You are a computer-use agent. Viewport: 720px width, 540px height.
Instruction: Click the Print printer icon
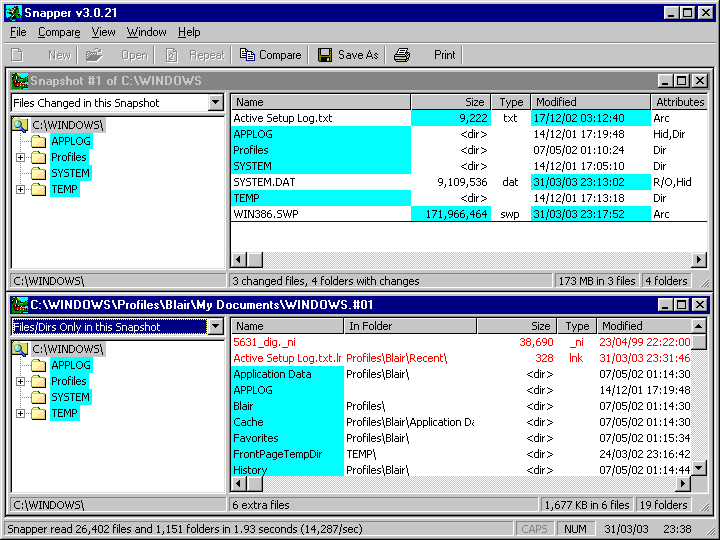[402, 55]
